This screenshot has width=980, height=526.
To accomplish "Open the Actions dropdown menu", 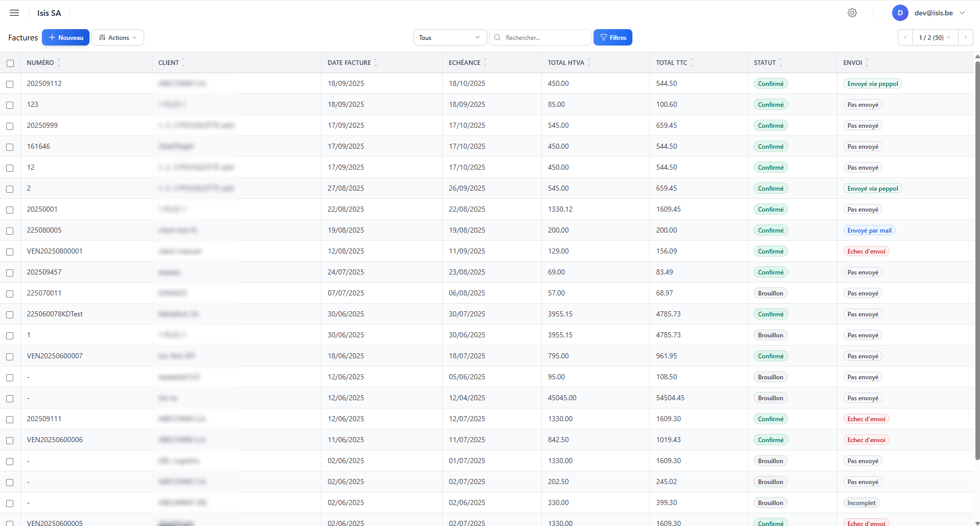I will tap(118, 37).
